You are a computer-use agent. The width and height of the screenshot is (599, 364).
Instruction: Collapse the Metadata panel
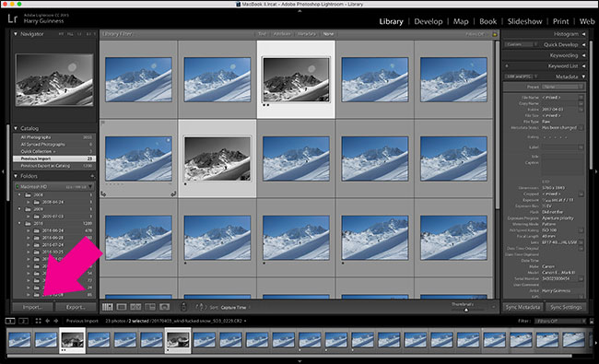pyautogui.click(x=583, y=76)
